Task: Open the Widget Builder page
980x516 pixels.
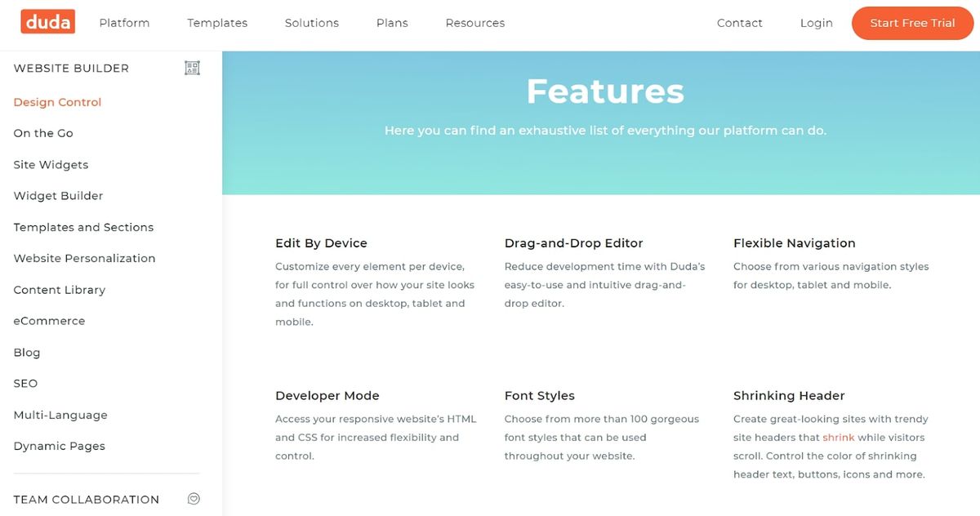Action: 57,195
